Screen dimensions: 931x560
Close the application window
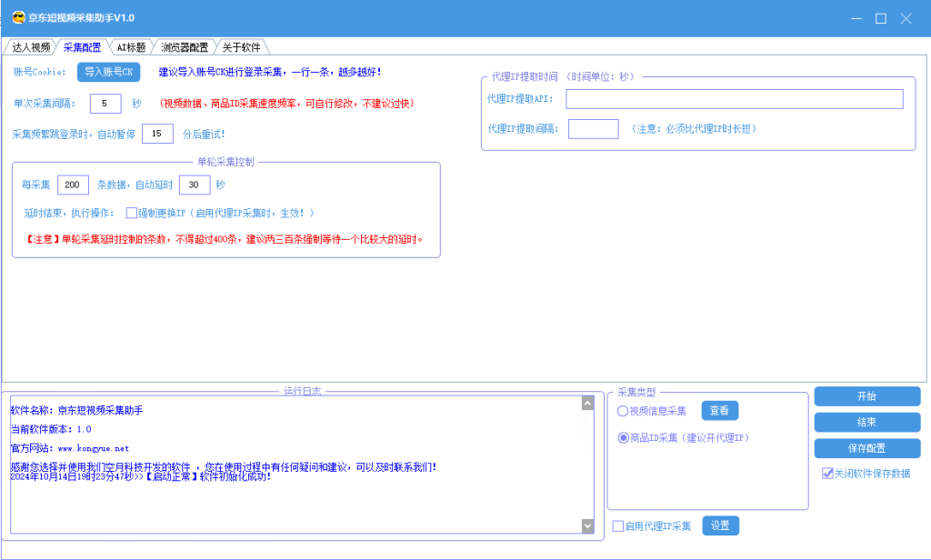point(906,18)
